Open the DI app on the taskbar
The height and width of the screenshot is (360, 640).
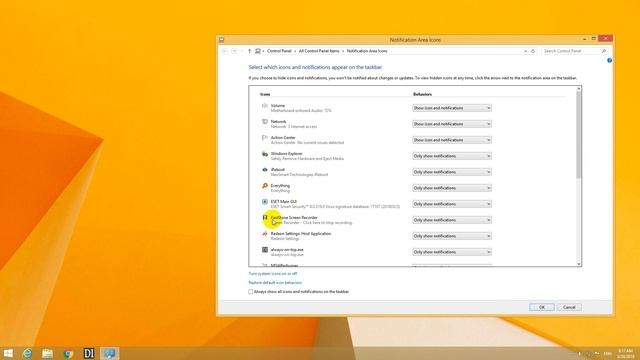[89, 353]
